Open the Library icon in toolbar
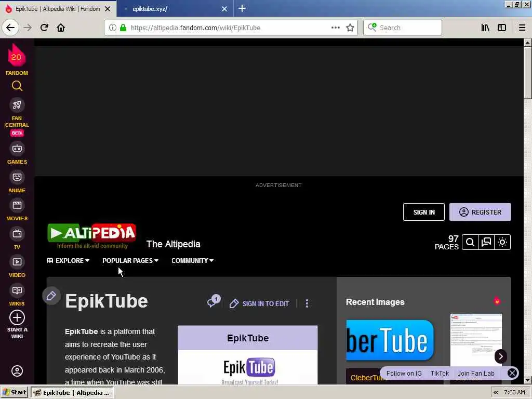 (485, 28)
